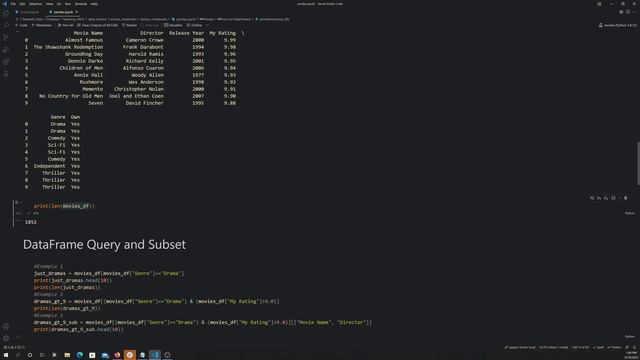Open the Terminal menu
The width and height of the screenshot is (640, 360).
(x=81, y=4)
